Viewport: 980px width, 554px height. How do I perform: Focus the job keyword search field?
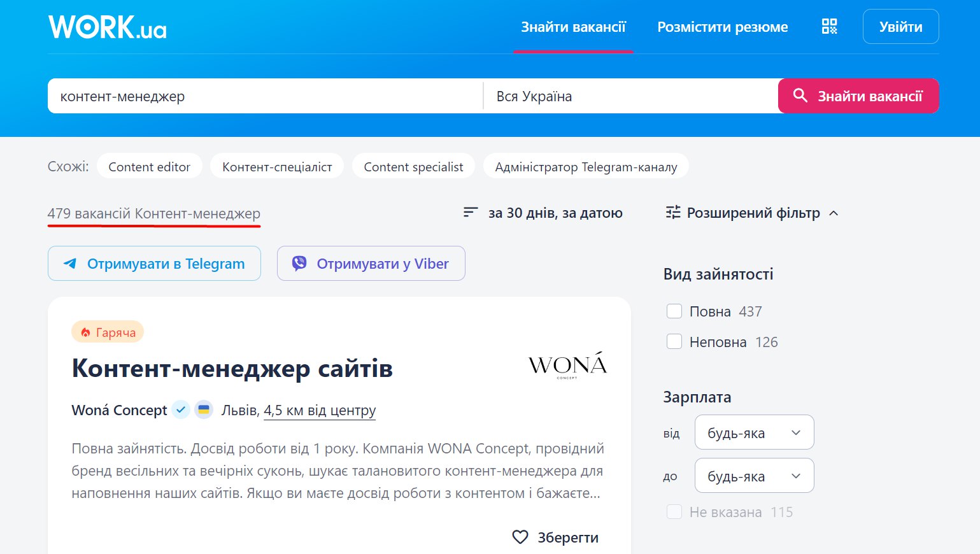(265, 96)
